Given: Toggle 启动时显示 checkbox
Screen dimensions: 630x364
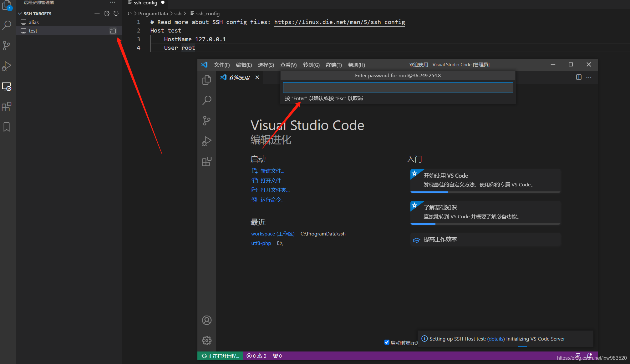Looking at the screenshot, I should [387, 342].
